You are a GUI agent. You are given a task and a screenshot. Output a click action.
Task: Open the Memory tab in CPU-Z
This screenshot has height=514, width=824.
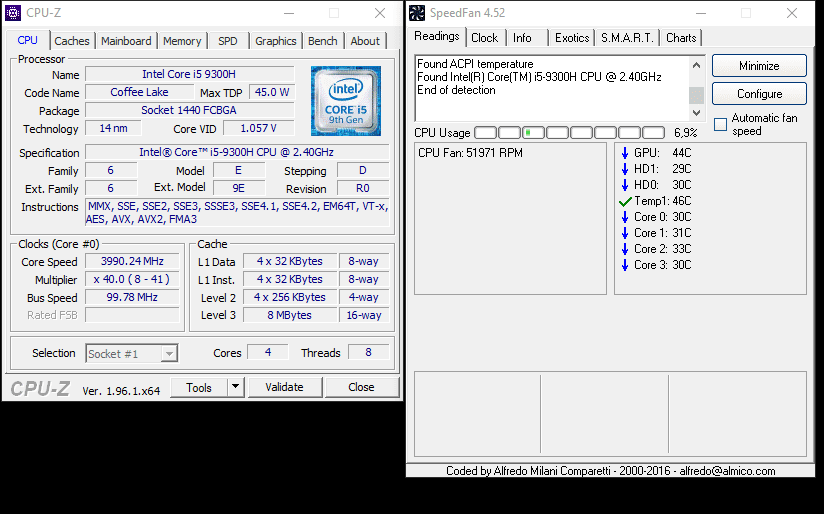[182, 41]
